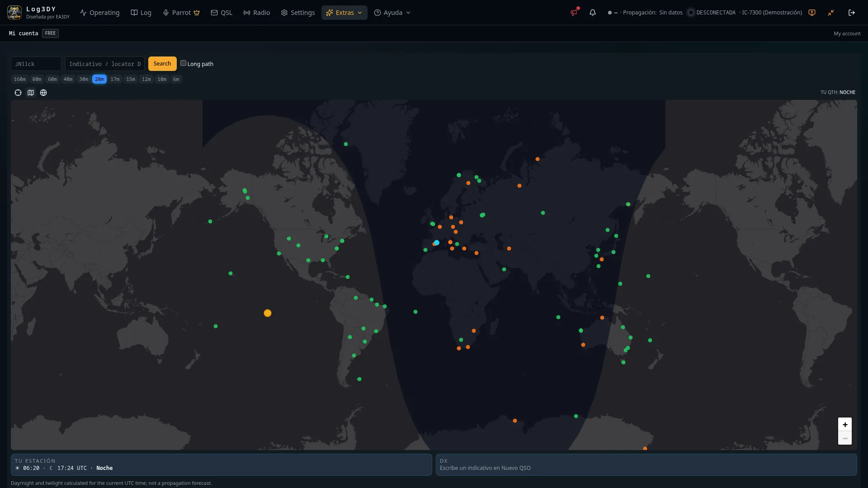Click the orange screen-share monitor icon
Image resolution: width=868 pixels, height=488 pixels.
pyautogui.click(x=812, y=13)
